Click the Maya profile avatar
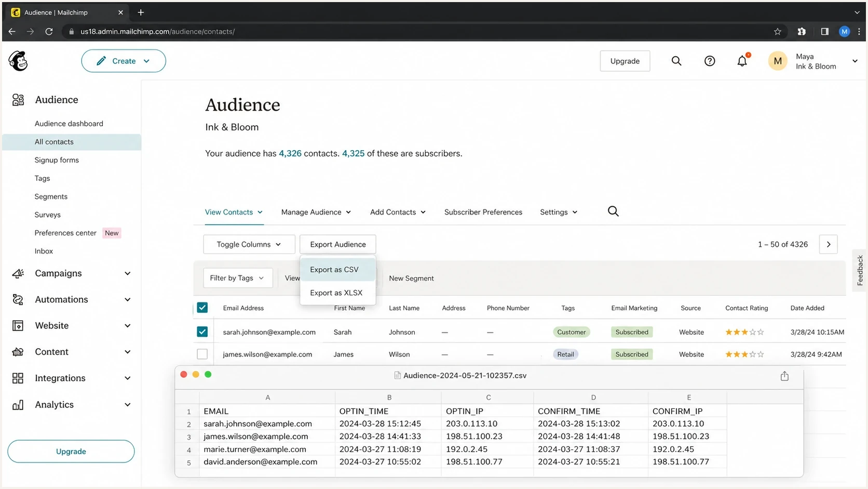 (778, 61)
